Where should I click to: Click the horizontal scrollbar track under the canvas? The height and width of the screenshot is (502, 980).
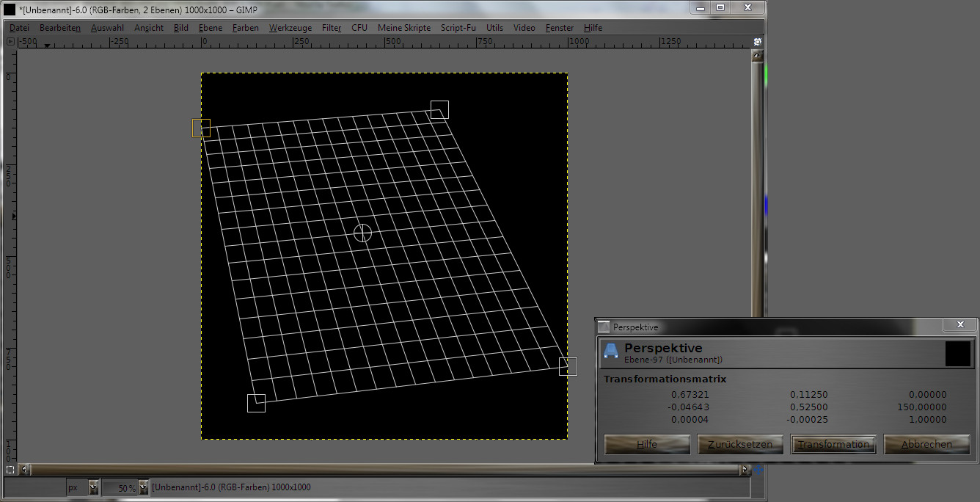381,470
